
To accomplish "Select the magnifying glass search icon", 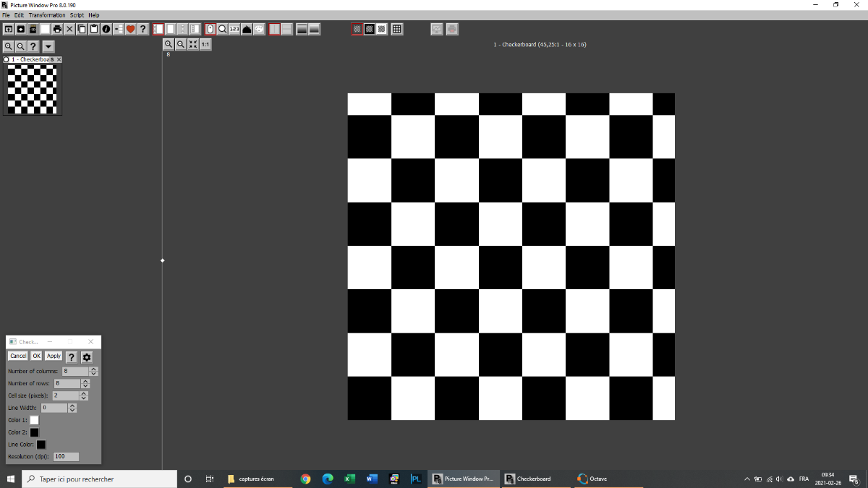I will tap(223, 29).
